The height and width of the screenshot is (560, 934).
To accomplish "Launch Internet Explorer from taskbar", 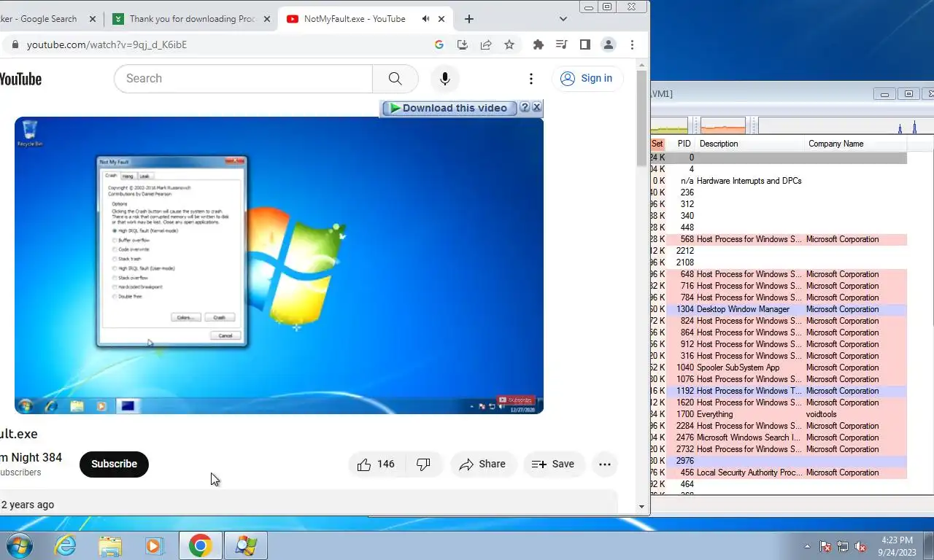I will pos(66,545).
